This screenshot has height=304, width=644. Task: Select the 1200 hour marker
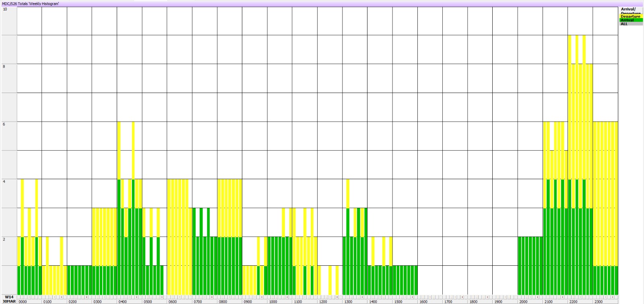[323, 302]
